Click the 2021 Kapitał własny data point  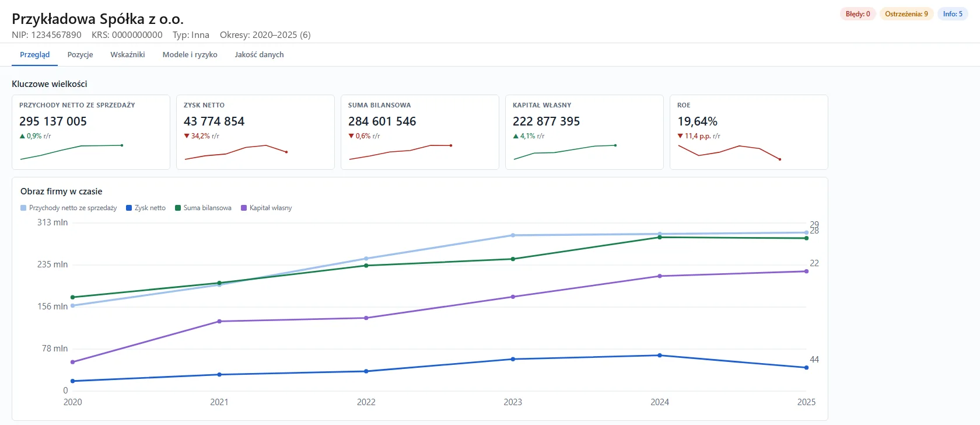point(219,322)
